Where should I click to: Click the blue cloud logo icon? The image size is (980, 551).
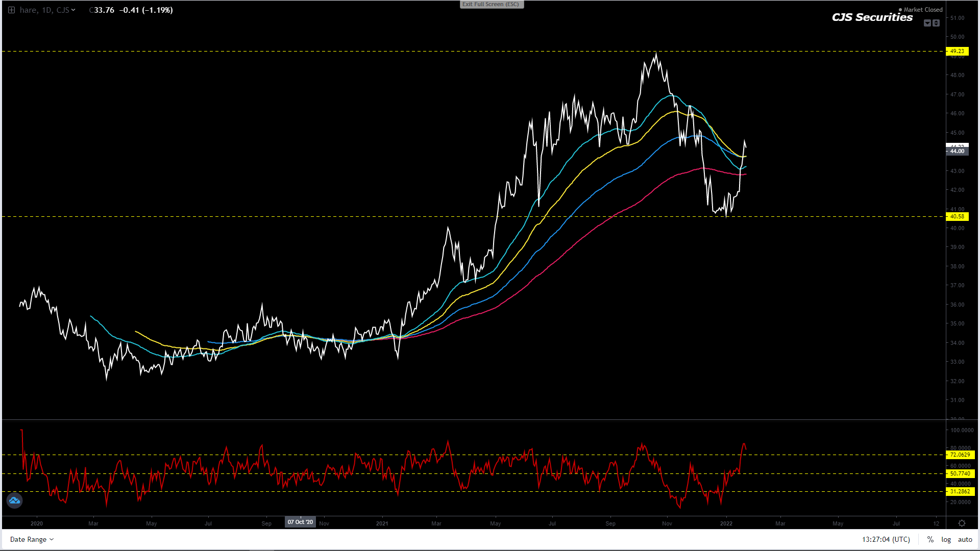click(14, 500)
